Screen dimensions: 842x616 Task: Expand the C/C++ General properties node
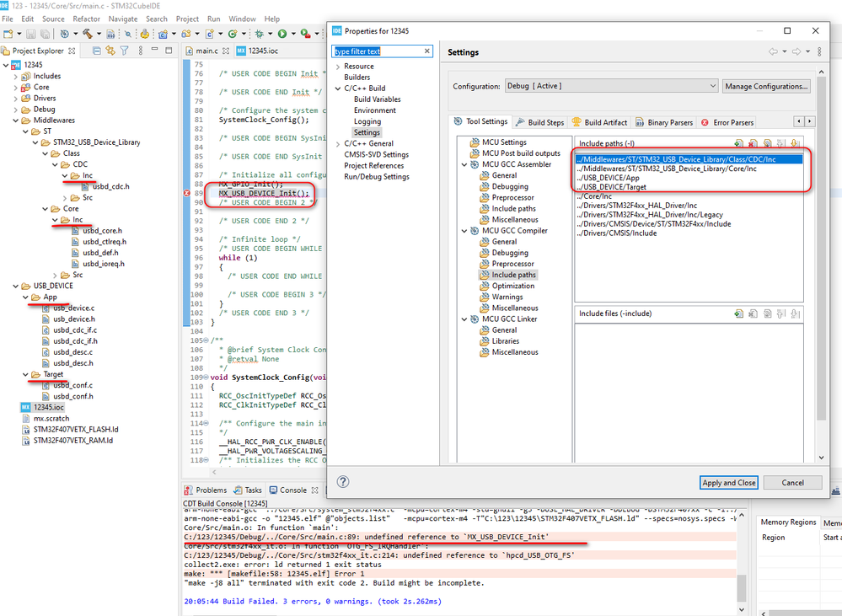[x=338, y=144]
